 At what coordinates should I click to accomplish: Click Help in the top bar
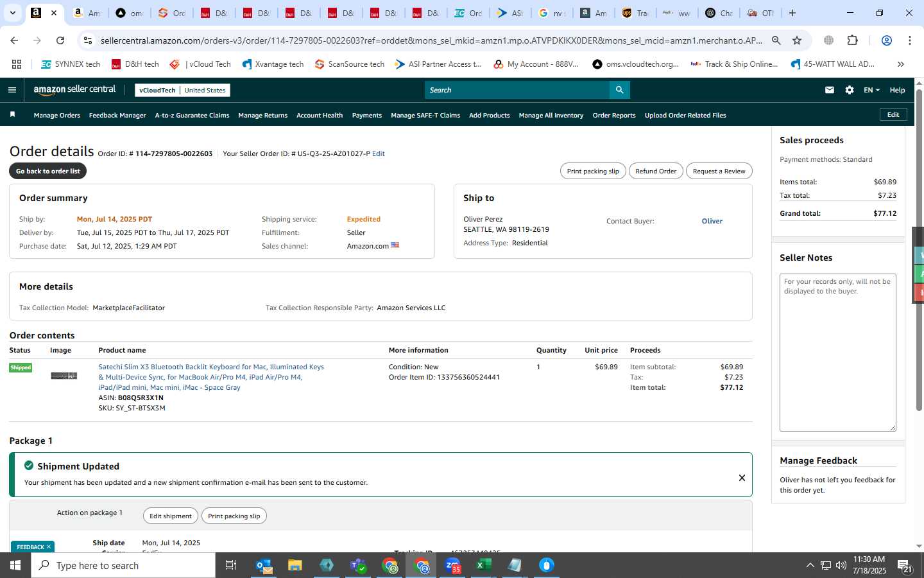click(897, 90)
